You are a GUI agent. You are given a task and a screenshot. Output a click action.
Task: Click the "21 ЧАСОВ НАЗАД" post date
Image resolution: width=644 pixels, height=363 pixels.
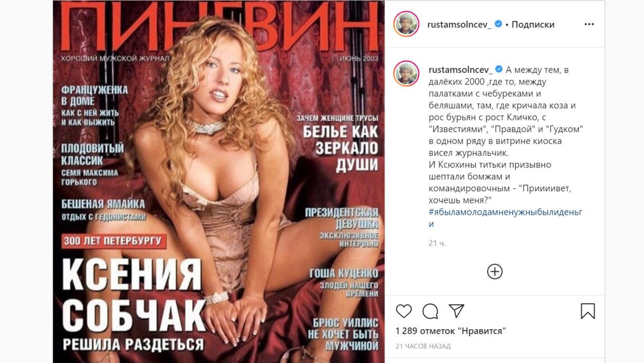pos(423,346)
